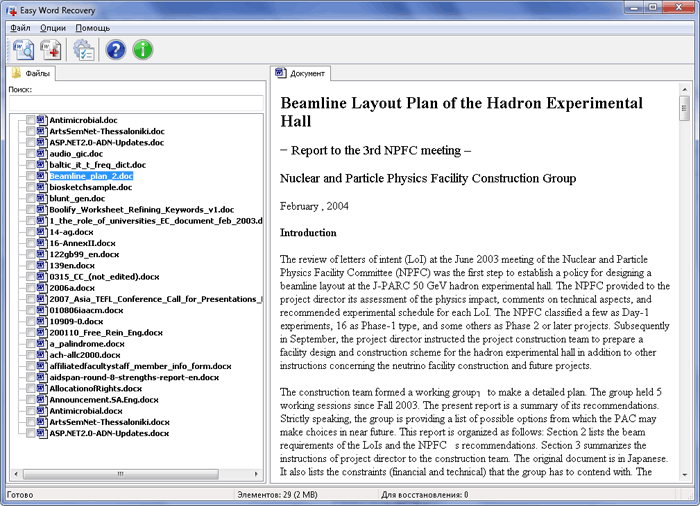The height and width of the screenshot is (506, 700).
Task: Check the 16-AnnexII.docx checkbox
Action: (x=30, y=243)
